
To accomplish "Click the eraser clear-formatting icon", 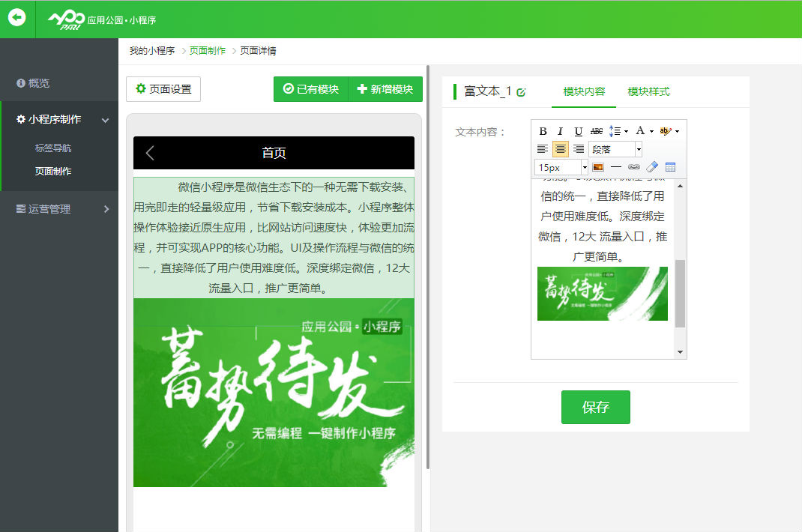I will [x=652, y=167].
